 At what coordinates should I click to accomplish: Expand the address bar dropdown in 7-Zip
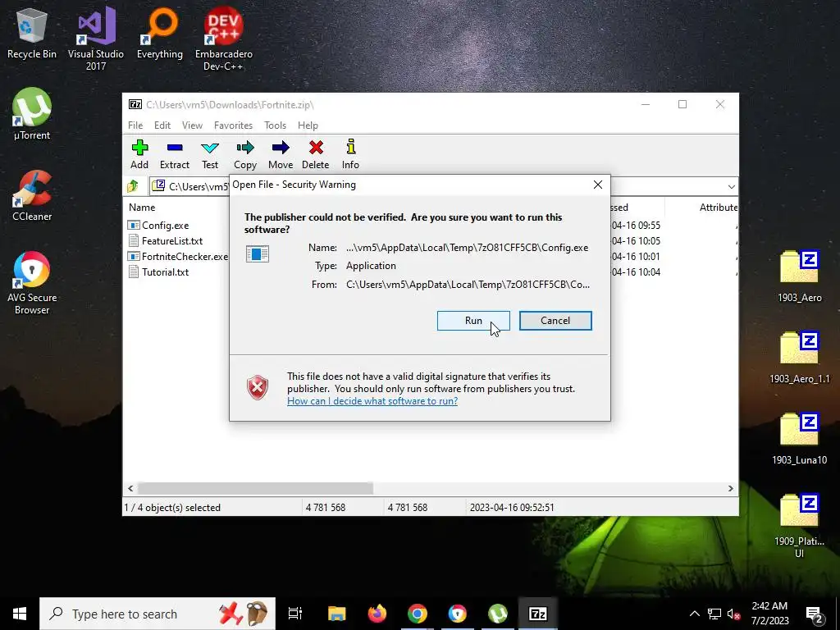click(731, 186)
